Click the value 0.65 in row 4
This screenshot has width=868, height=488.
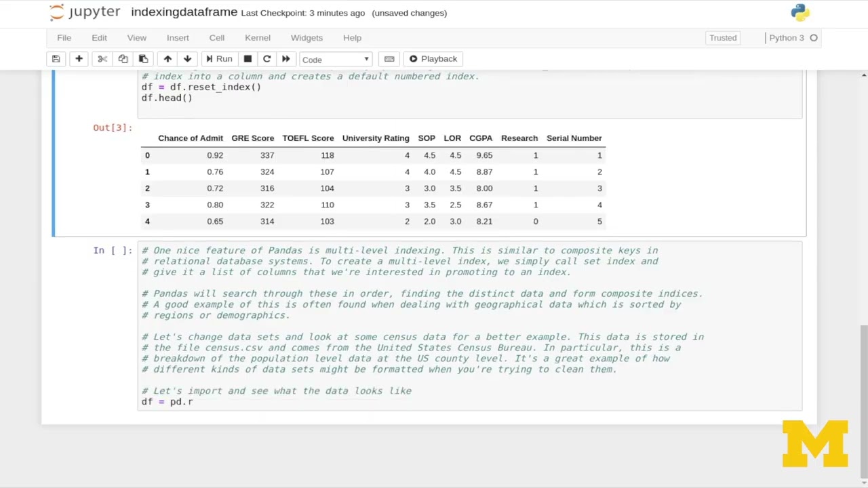[x=215, y=221]
